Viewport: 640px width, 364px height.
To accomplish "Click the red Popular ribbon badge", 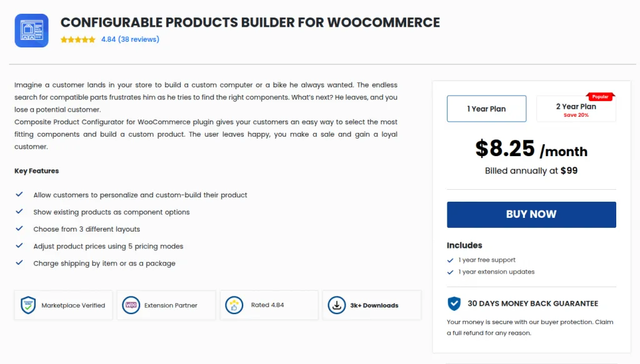I will click(x=600, y=97).
